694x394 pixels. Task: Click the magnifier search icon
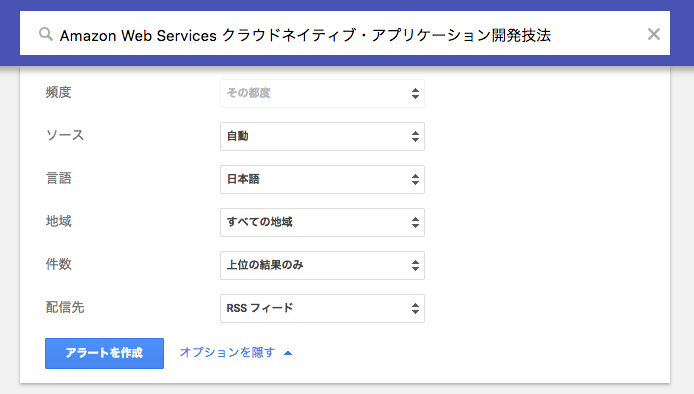[x=46, y=34]
